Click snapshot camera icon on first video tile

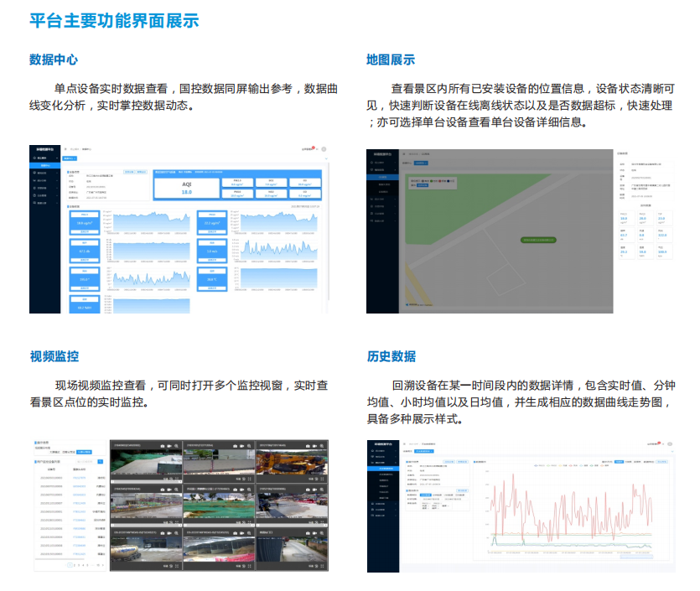161,445
